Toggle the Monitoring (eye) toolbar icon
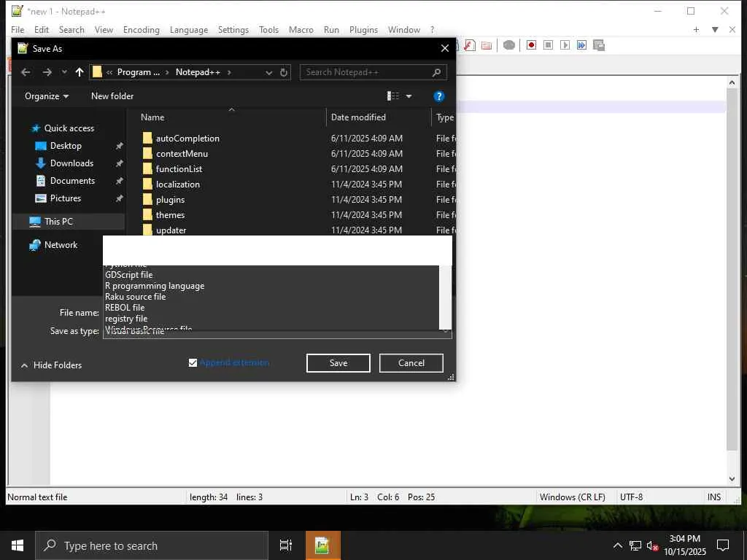Screen dimensions: 747x560 (x=508, y=45)
